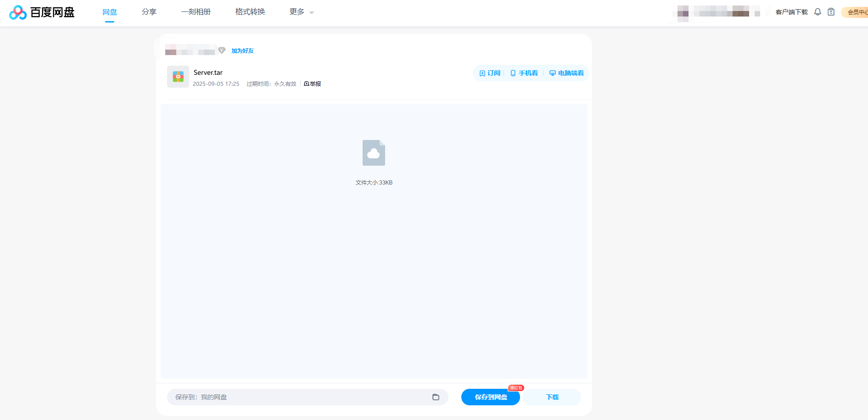Click the clipboard icon near the bell
Viewport: 868px width, 420px height.
831,12
